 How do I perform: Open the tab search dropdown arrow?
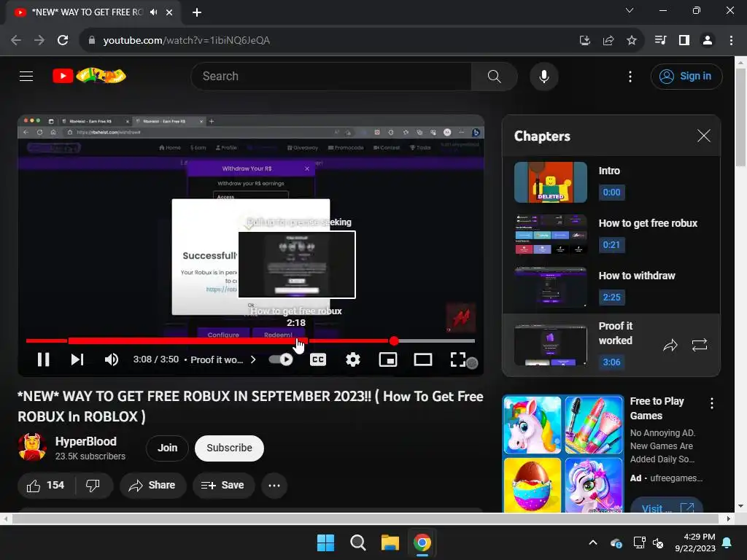[x=630, y=10]
